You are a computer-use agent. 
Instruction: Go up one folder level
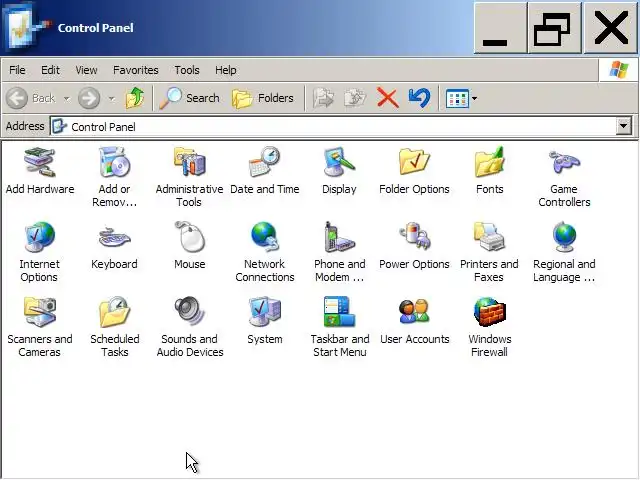click(135, 98)
